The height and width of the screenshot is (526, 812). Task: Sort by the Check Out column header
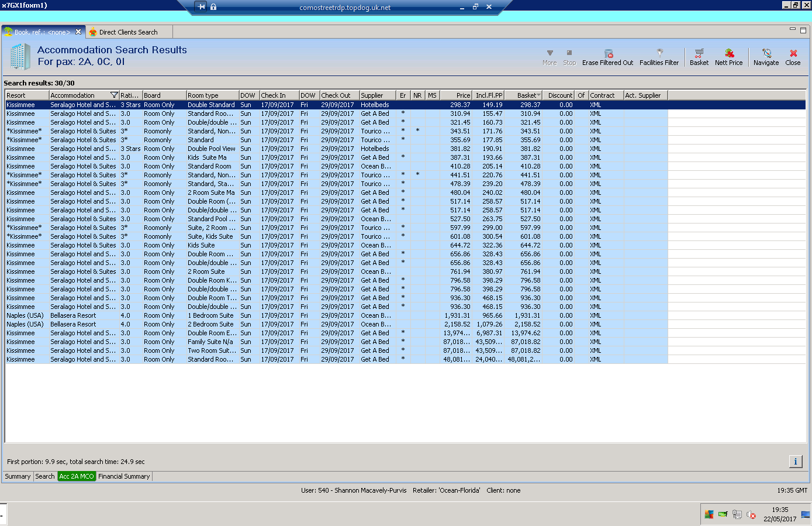(340, 95)
